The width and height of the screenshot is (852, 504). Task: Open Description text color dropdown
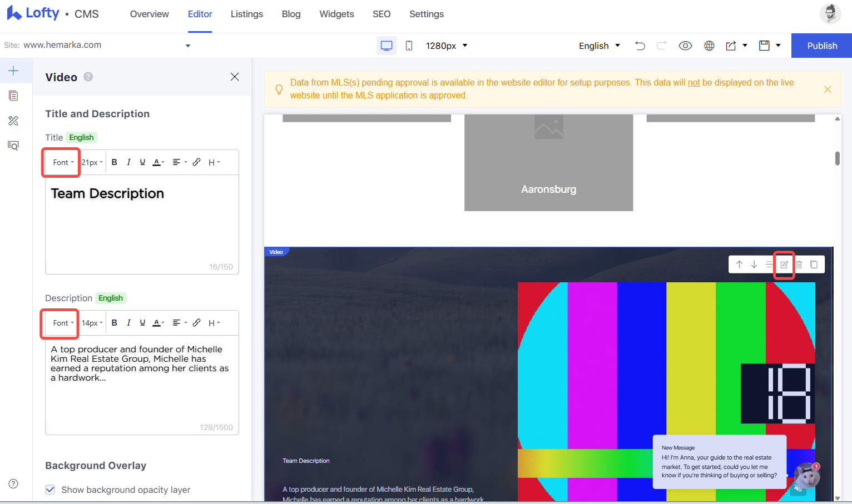coord(158,323)
